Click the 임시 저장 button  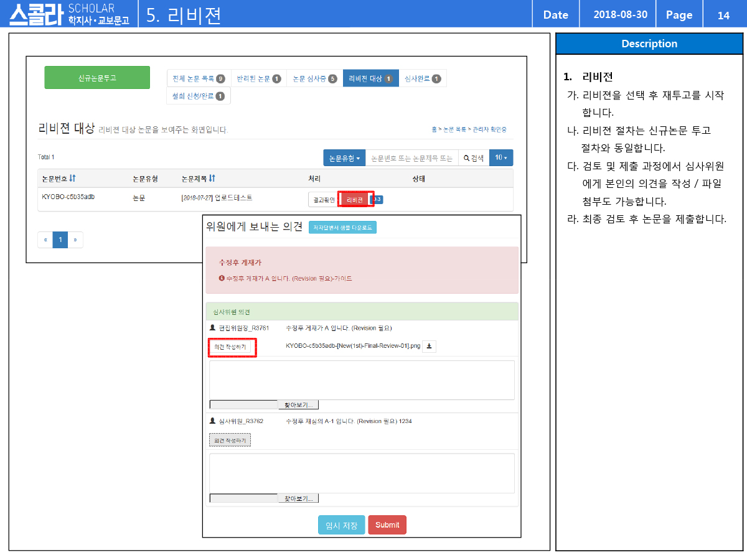tap(341, 525)
